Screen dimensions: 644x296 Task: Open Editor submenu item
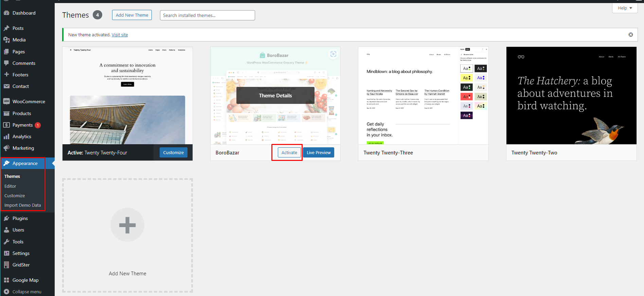point(10,186)
